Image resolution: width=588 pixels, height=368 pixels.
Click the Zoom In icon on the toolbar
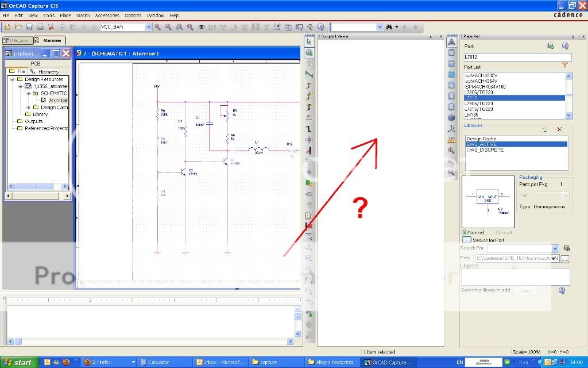click(x=157, y=26)
